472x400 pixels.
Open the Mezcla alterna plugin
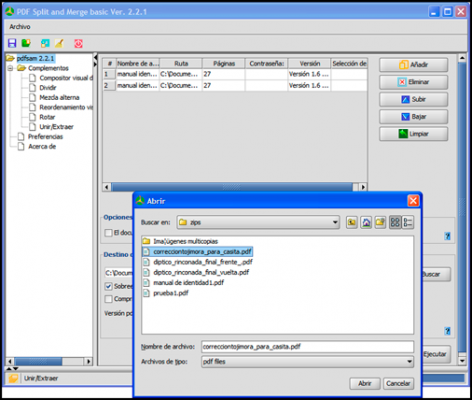(59, 97)
